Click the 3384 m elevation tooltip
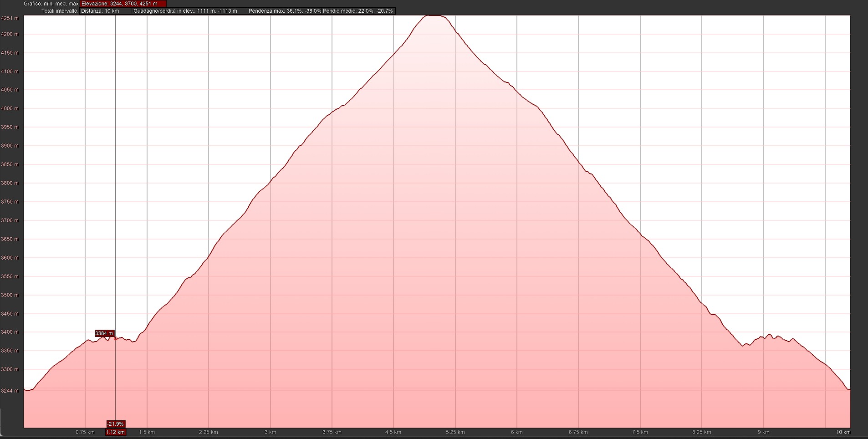 pos(104,333)
